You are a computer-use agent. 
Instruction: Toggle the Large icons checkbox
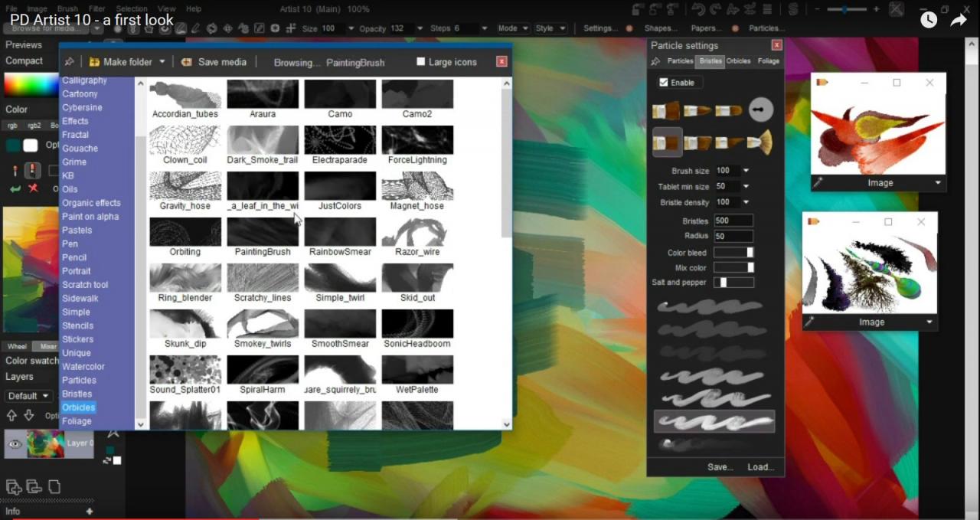pos(420,62)
